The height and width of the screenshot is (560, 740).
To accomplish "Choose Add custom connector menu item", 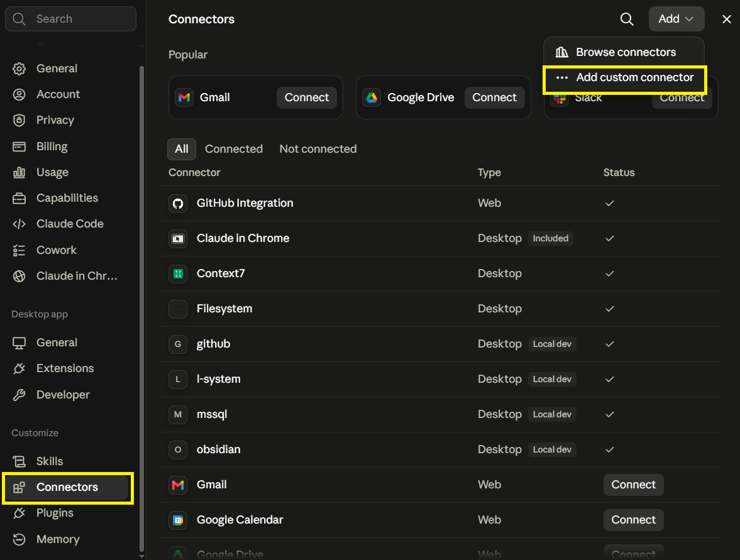I will click(624, 77).
